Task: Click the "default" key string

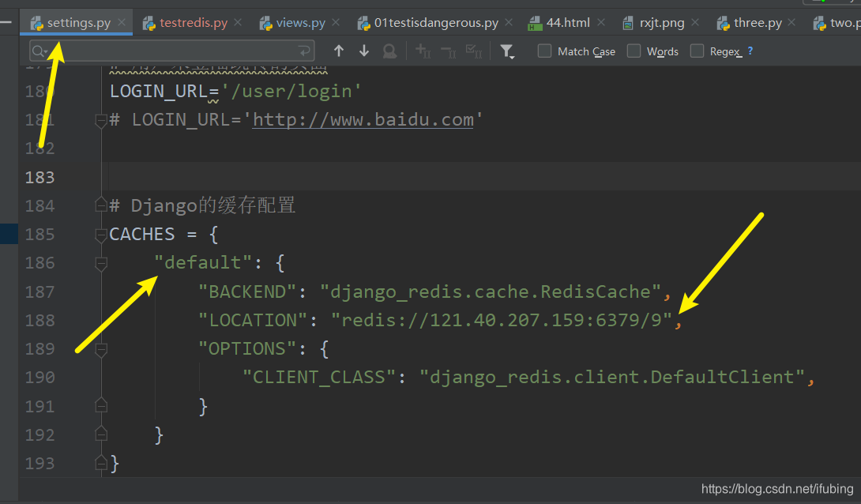Action: tap(203, 262)
